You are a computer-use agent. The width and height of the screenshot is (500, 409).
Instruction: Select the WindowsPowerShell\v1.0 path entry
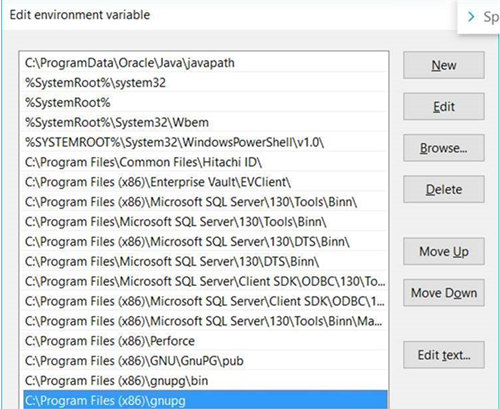click(205, 142)
